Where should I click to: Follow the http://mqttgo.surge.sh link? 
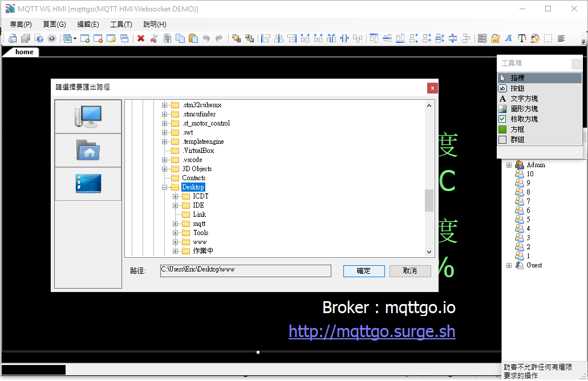click(372, 332)
